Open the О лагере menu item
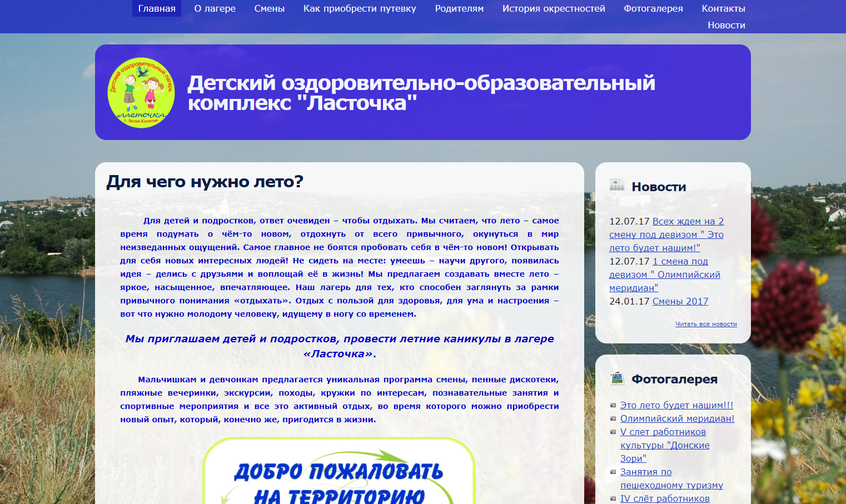The width and height of the screenshot is (846, 504). (x=215, y=8)
